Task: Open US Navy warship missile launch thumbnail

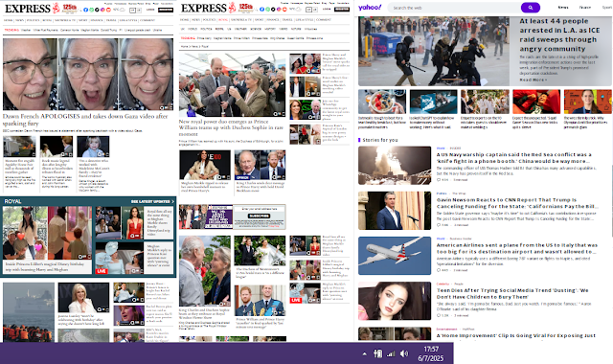Action: 395,166
